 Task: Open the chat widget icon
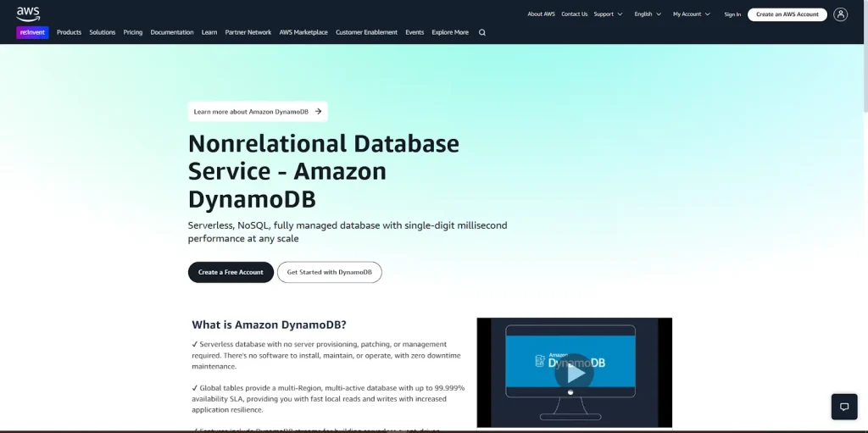coord(844,407)
